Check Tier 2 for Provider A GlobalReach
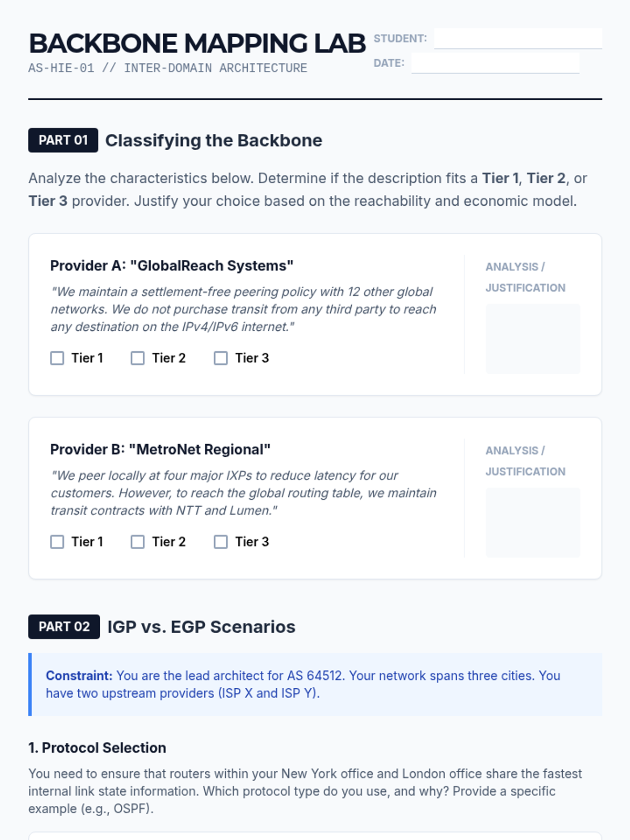 (x=138, y=358)
